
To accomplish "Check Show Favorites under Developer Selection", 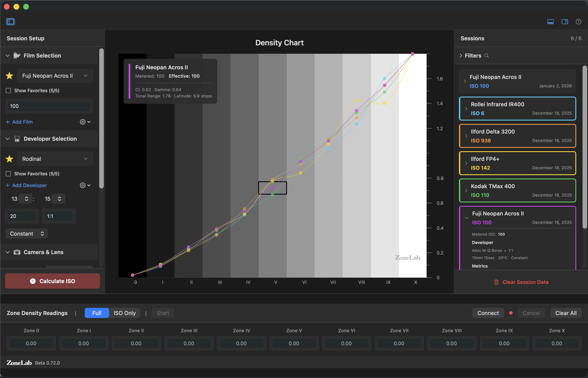I will (8, 173).
